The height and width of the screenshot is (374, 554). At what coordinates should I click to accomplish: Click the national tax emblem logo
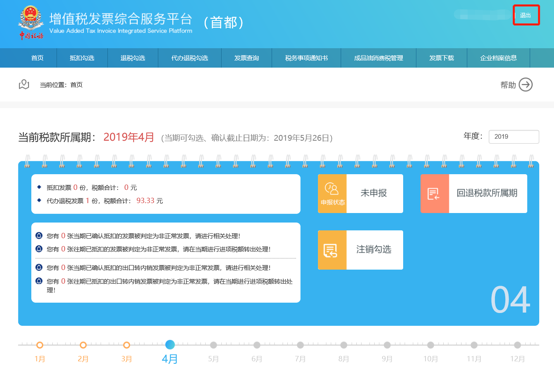click(x=31, y=22)
